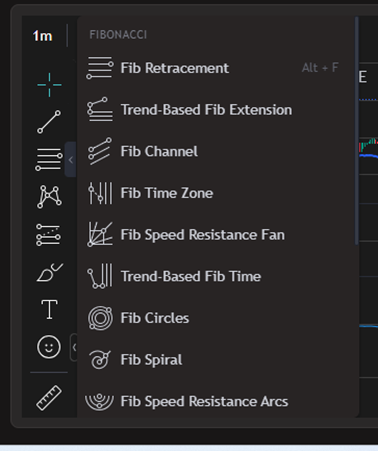Open the Fibonacci tools group icon
Image resolution: width=378 pixels, height=451 pixels.
click(49, 160)
